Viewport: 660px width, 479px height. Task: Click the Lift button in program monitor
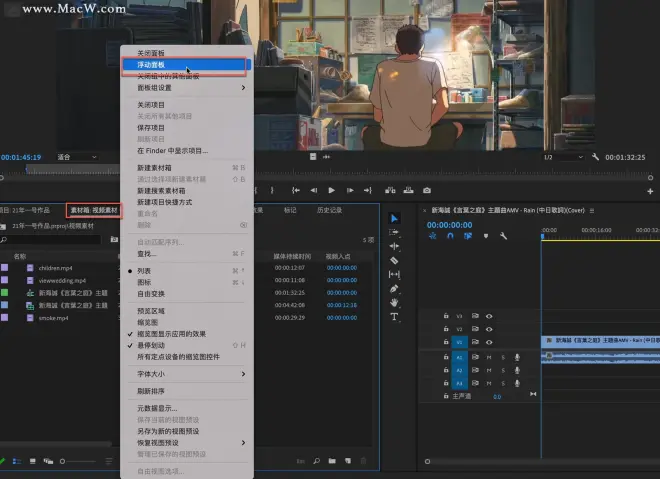[390, 190]
